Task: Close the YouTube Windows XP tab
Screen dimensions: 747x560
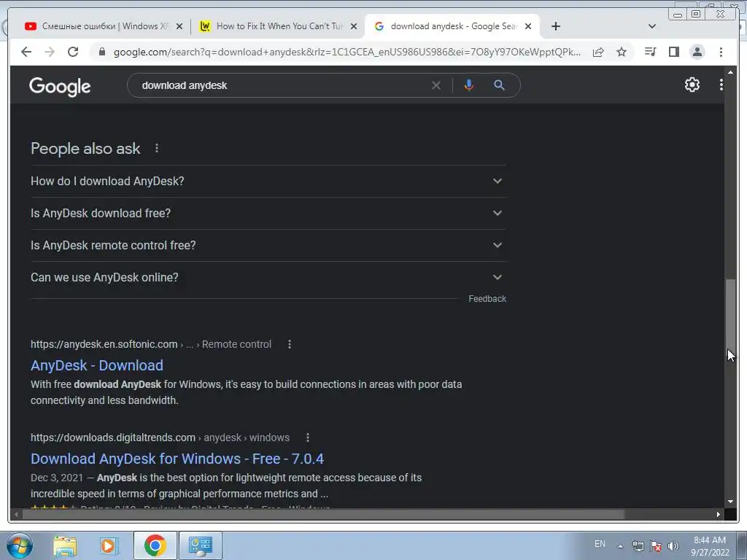Action: click(179, 26)
